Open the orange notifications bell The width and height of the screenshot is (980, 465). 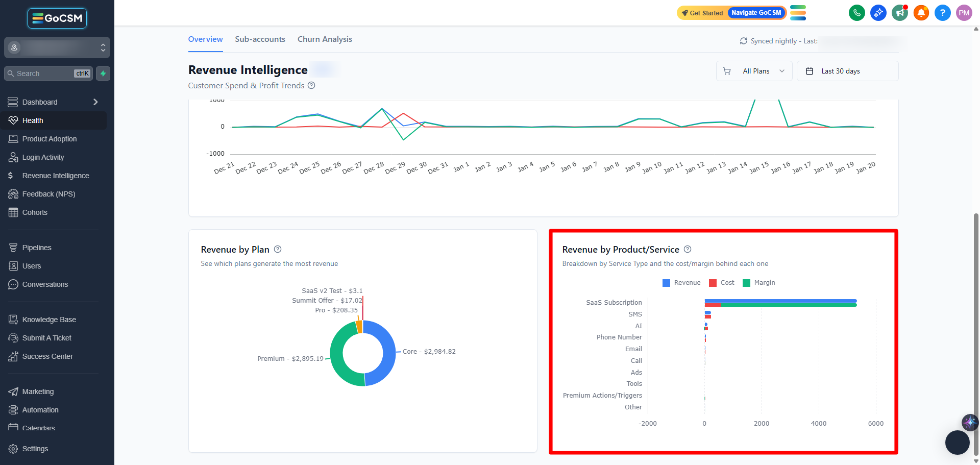tap(921, 13)
